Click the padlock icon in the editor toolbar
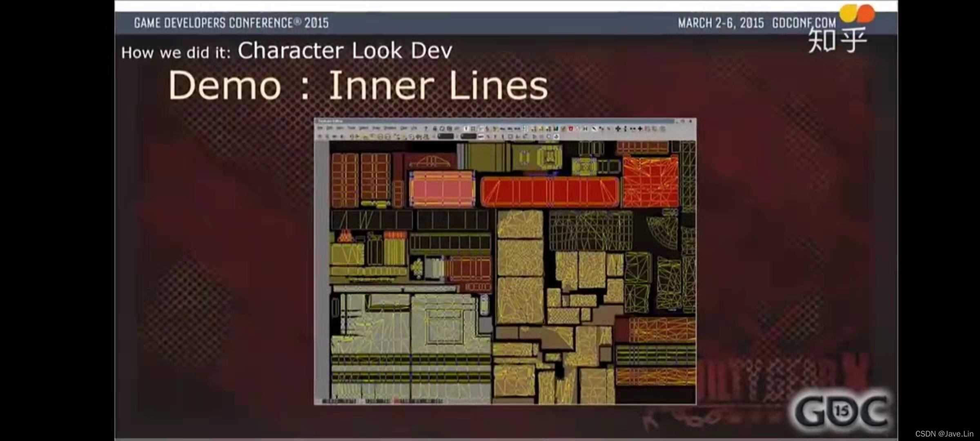The width and height of the screenshot is (980, 441). click(x=435, y=129)
